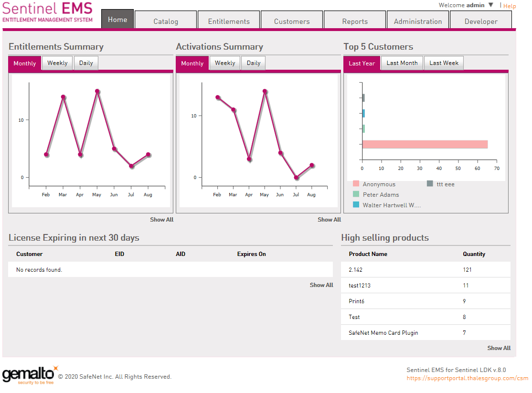The image size is (532, 393).
Task: Switch Top 5 Customers to Last Month
Action: coord(402,63)
